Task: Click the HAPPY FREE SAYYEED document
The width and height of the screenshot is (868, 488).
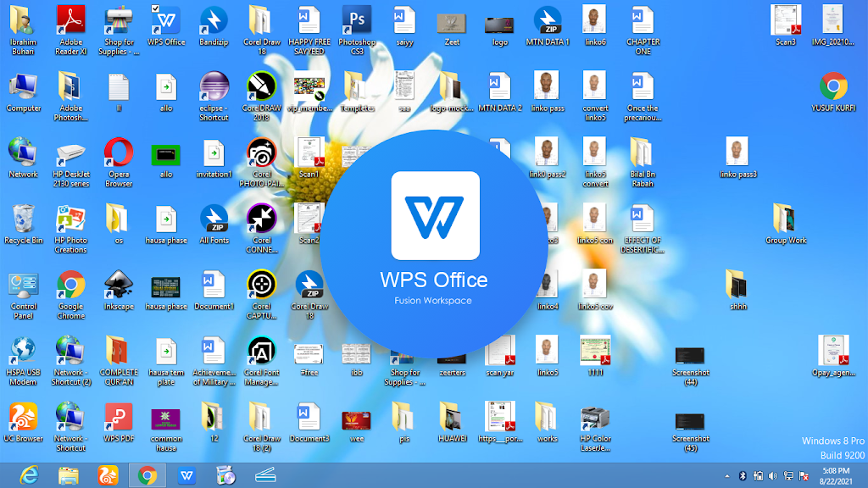Action: (309, 21)
